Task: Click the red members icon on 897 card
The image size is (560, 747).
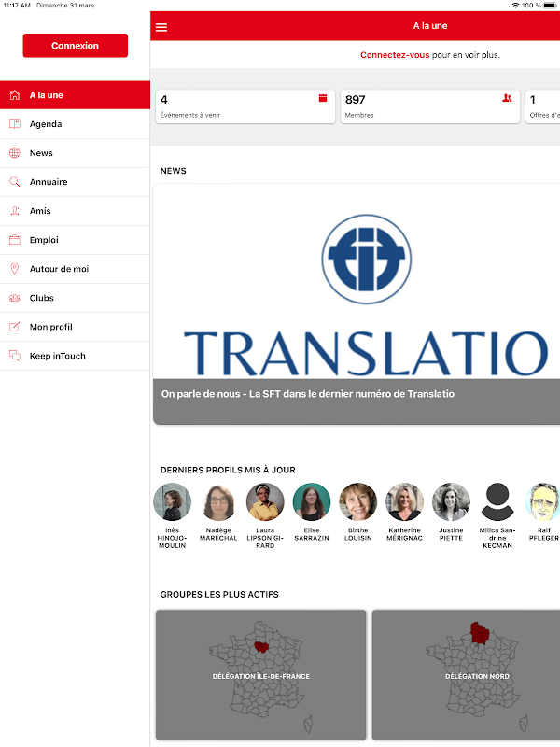Action: click(x=507, y=98)
